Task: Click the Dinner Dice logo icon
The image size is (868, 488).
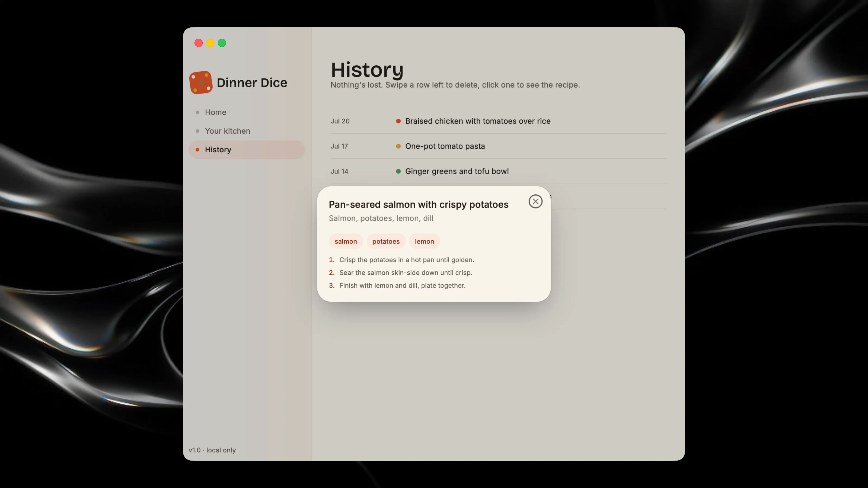Action: tap(201, 82)
